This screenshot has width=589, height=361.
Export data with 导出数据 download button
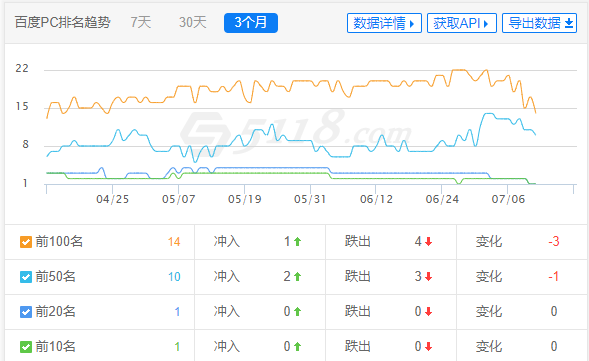539,23
